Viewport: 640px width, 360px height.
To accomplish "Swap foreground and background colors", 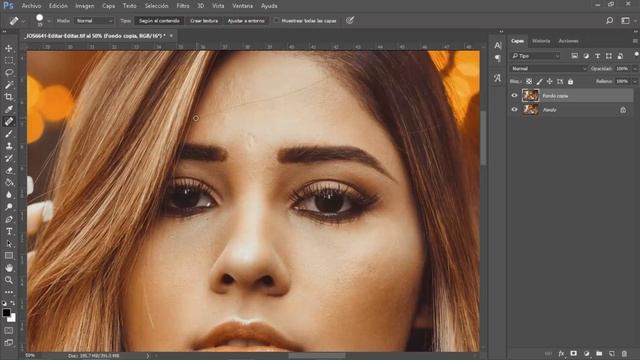I will 13,303.
